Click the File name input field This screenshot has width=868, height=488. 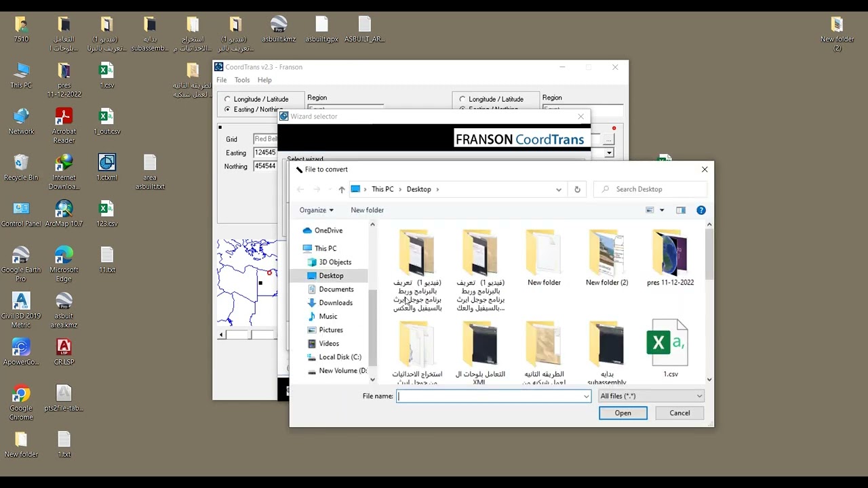click(493, 396)
